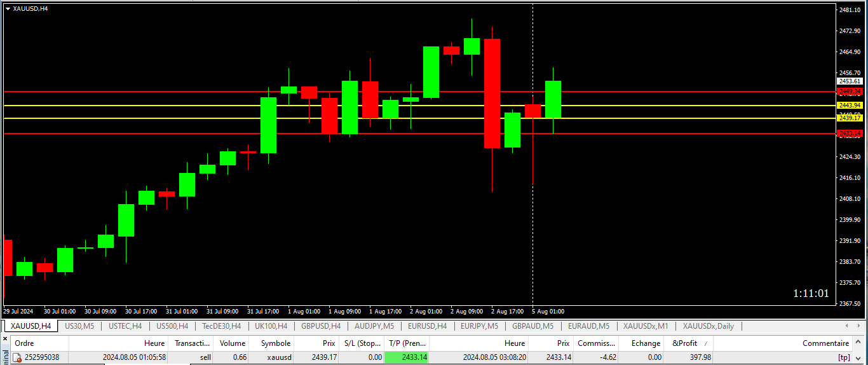Click the '31 Jul 17:00' time axis label
The width and height of the screenshot is (868, 365).
click(263, 312)
